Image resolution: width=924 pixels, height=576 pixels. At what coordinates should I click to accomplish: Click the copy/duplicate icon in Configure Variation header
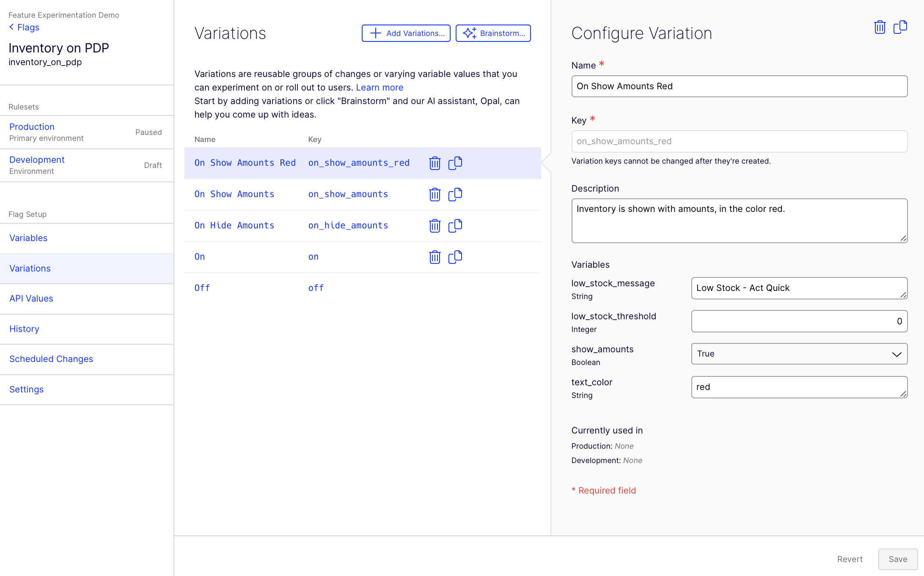(x=901, y=27)
